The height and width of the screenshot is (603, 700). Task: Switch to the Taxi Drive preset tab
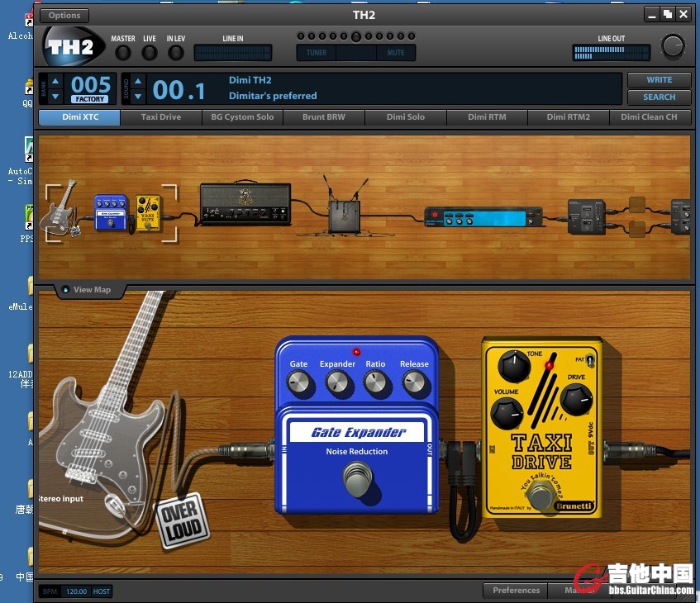tap(161, 117)
